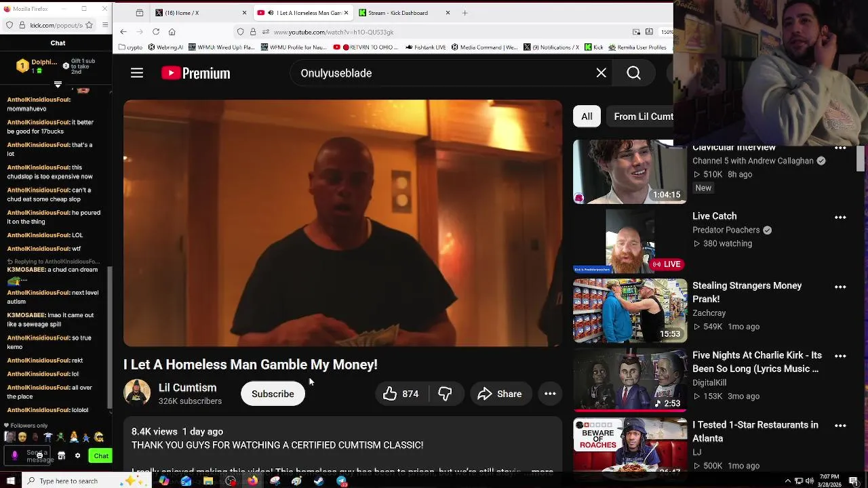Screen dimensions: 868x488
Task: Click the Kick chat green Chat button
Action: coord(100,456)
